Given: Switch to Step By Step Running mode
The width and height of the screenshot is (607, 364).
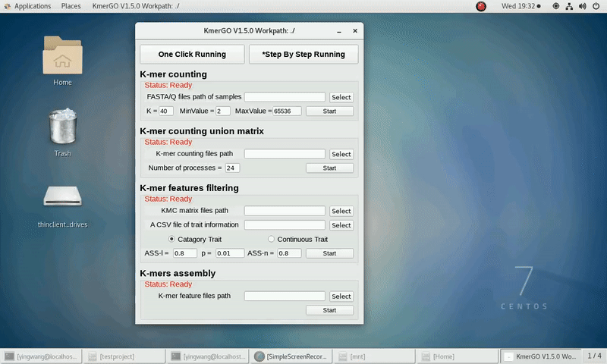Looking at the screenshot, I should tap(303, 54).
